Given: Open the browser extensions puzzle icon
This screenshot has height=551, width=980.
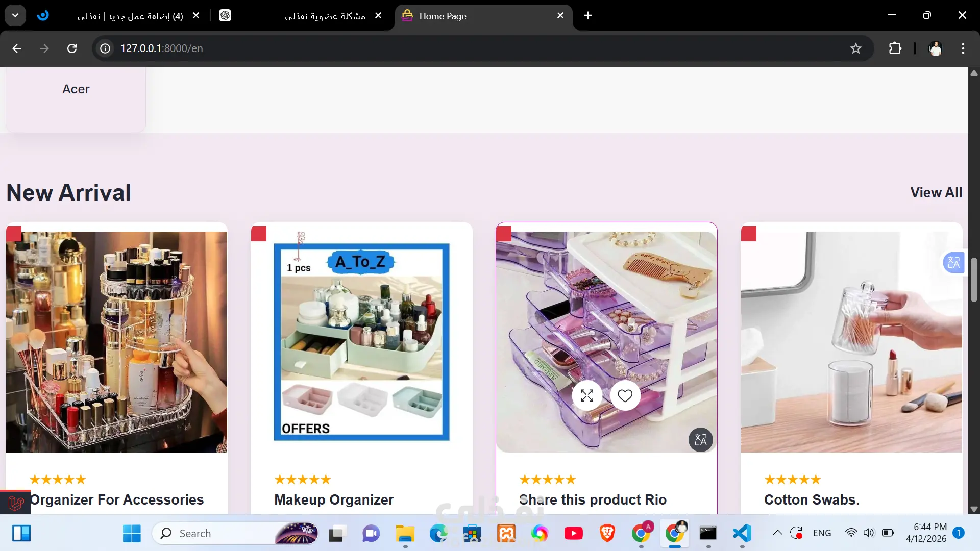Looking at the screenshot, I should click(x=895, y=48).
